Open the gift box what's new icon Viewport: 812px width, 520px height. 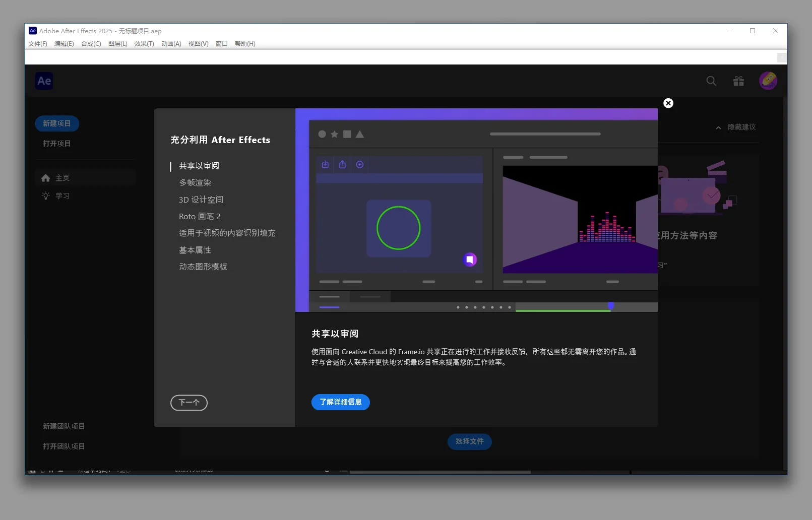[x=738, y=81]
